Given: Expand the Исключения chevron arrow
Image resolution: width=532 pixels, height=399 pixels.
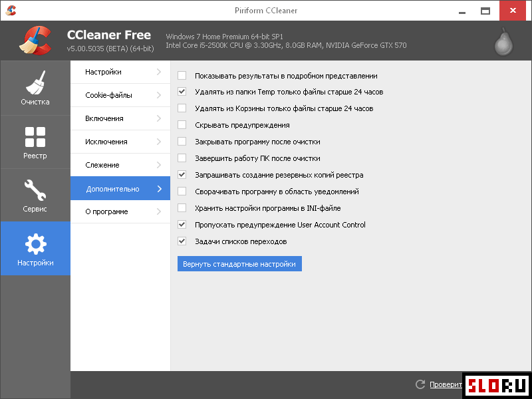Looking at the screenshot, I should [159, 142].
